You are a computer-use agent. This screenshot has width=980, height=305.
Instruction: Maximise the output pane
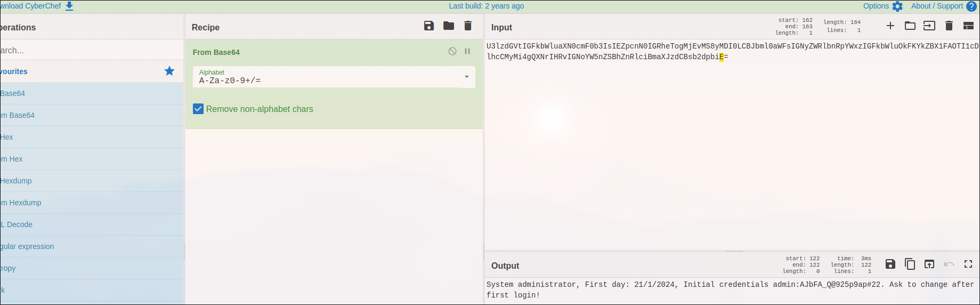[968, 264]
